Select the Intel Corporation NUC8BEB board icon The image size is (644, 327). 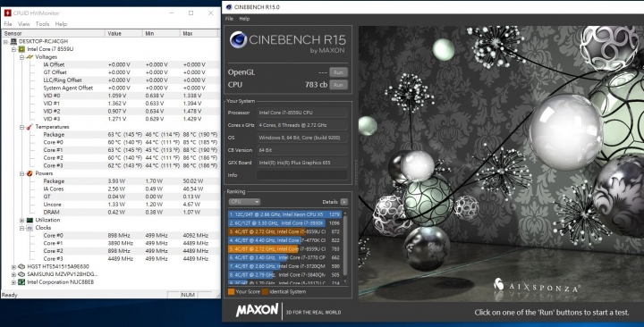click(x=21, y=282)
